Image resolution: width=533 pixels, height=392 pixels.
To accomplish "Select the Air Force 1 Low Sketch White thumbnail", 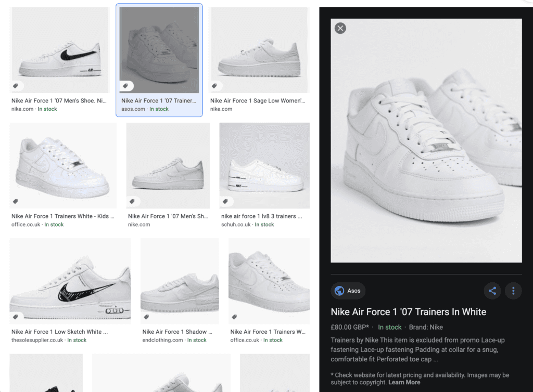I will (x=70, y=281).
